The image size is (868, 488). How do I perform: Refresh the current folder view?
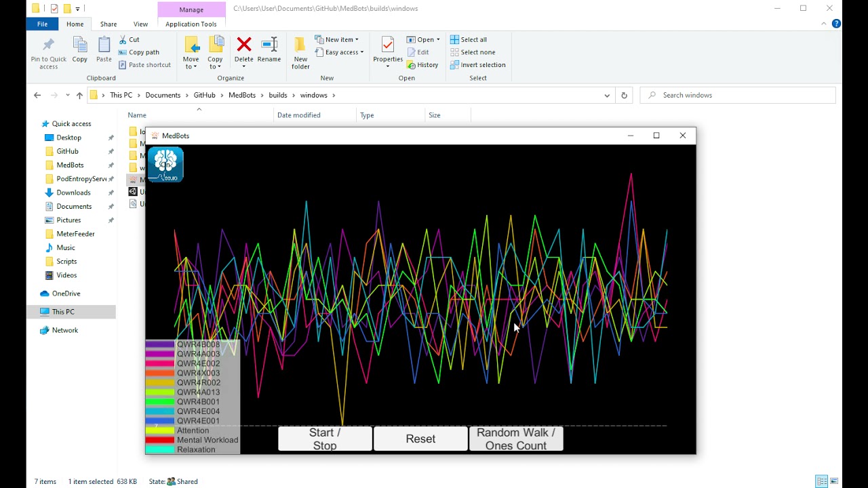(x=624, y=96)
